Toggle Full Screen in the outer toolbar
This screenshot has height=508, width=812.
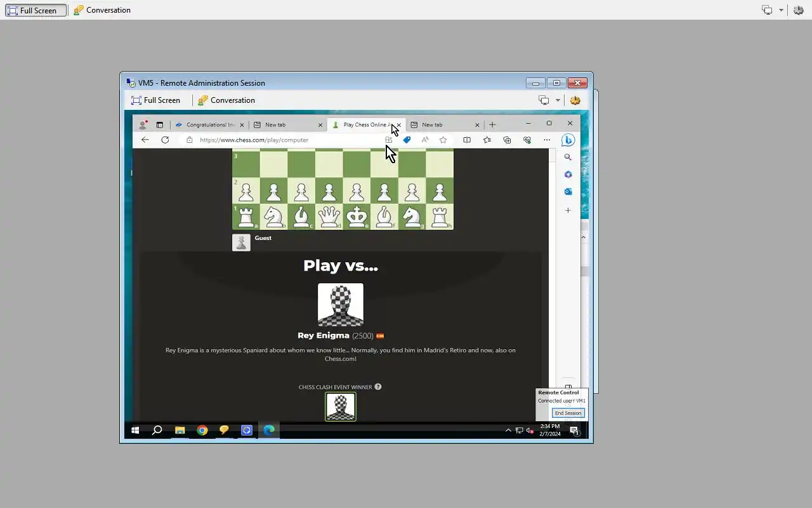pos(36,10)
